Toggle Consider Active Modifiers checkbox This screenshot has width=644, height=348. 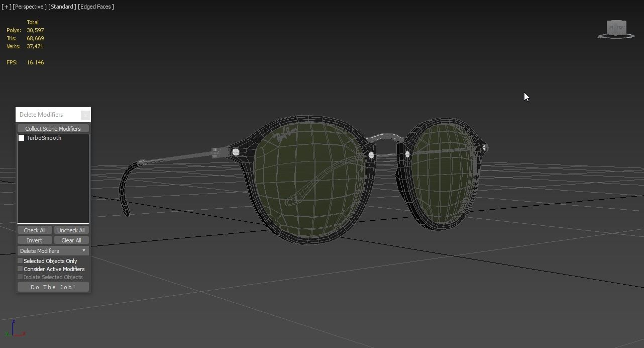point(20,269)
